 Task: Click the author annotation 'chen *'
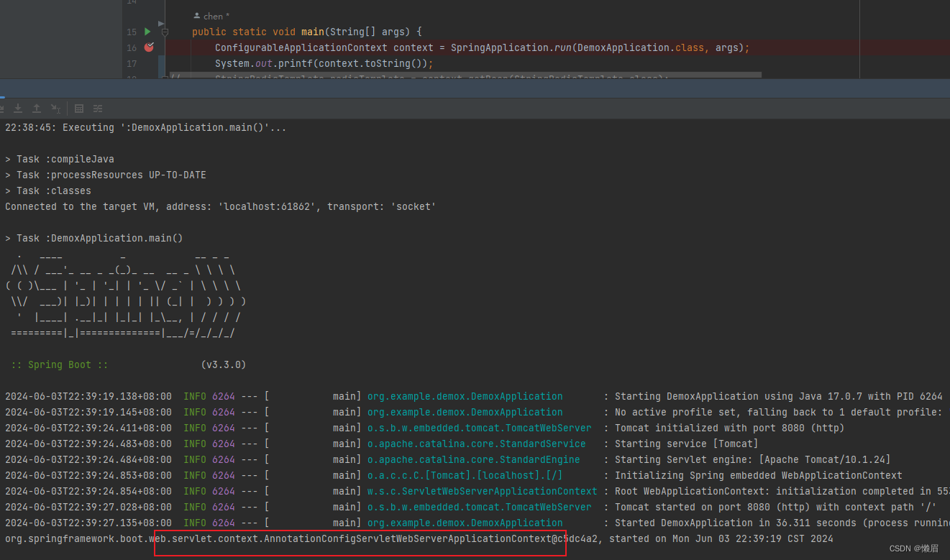(212, 16)
